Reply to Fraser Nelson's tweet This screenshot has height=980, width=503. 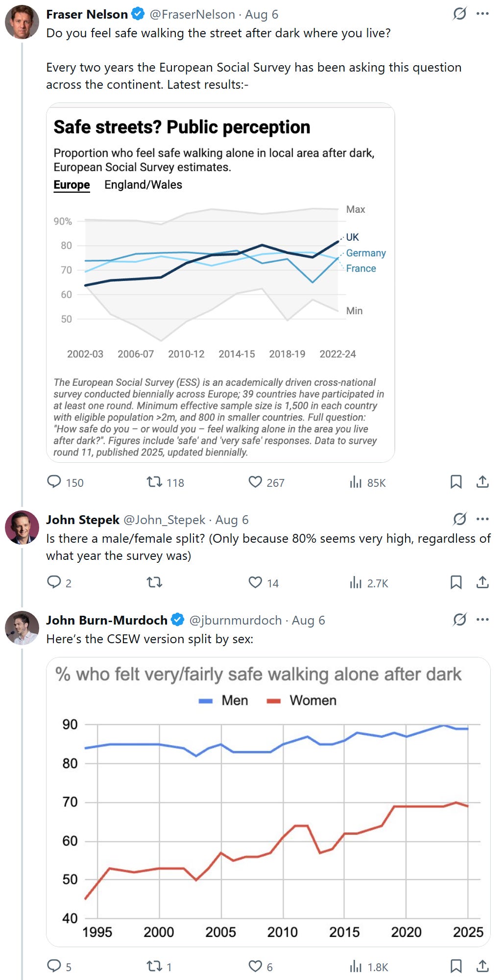pyautogui.click(x=54, y=482)
